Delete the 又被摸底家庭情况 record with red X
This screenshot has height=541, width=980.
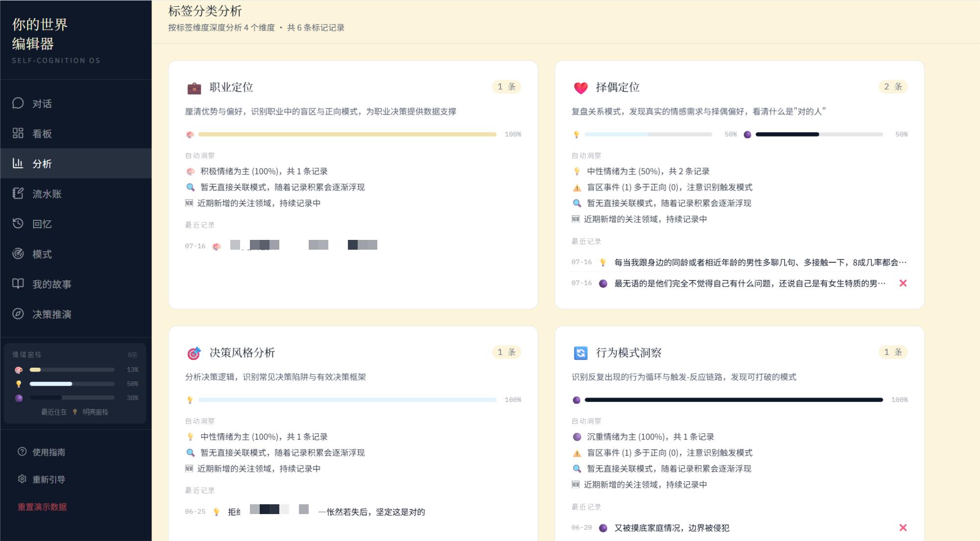(903, 527)
